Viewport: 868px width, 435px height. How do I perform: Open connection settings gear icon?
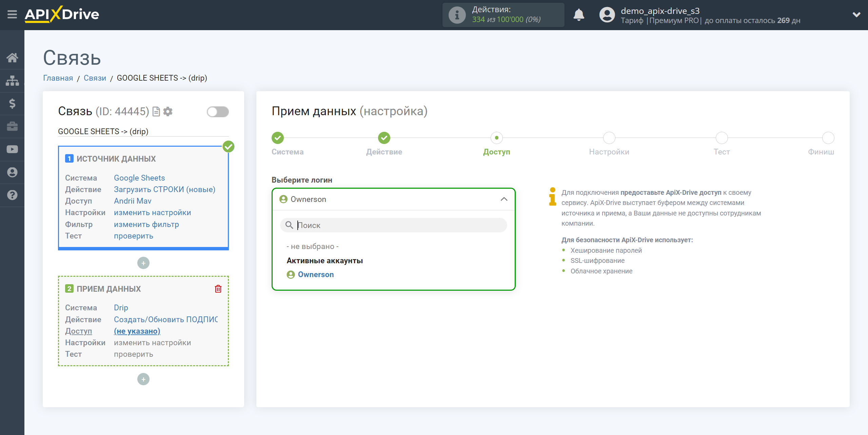(x=168, y=111)
